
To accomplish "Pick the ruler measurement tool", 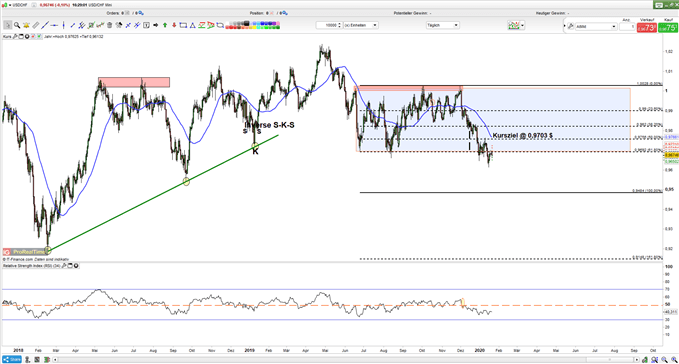I will (x=36, y=26).
